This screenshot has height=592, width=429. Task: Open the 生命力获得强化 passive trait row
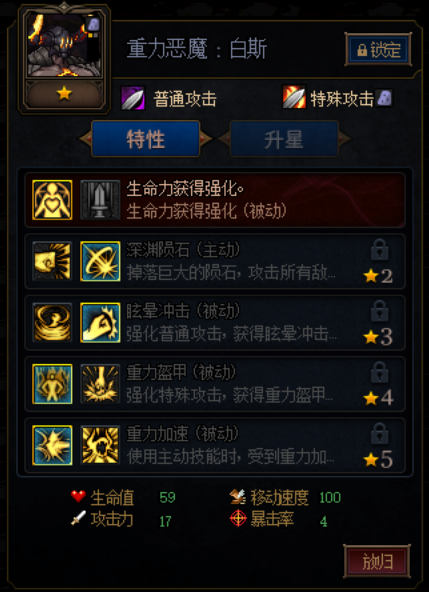(215, 200)
